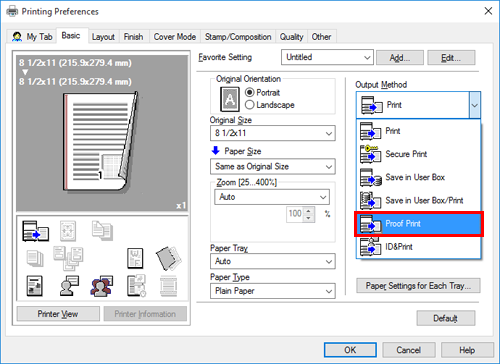Select the Landscape orientation radio button

click(x=250, y=105)
